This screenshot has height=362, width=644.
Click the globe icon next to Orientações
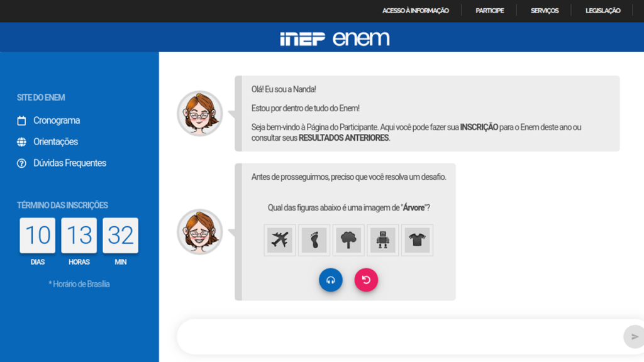click(x=21, y=142)
